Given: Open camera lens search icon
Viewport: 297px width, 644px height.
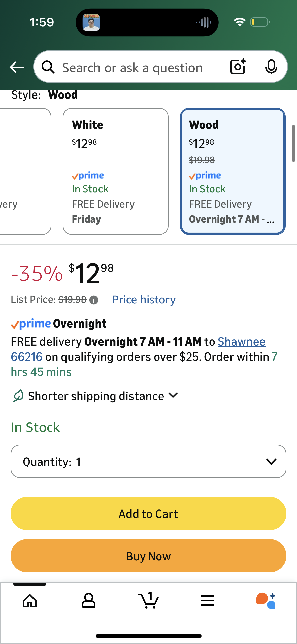Looking at the screenshot, I should point(238,67).
